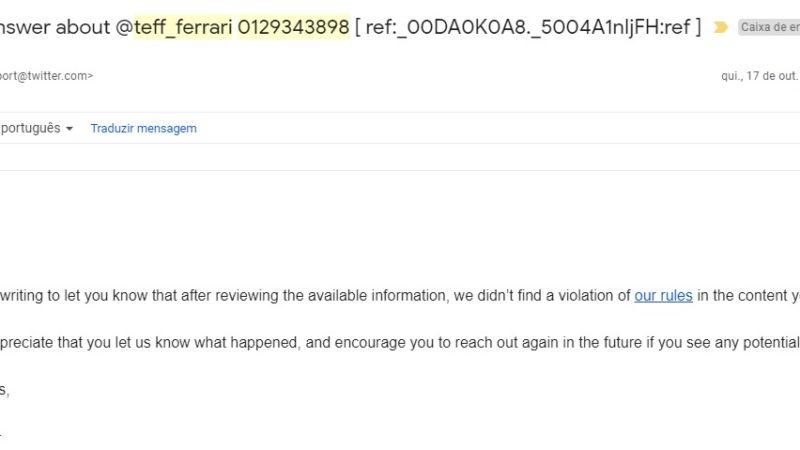
Task: Click the email date 'qui., 17 de out.'
Action: (x=759, y=75)
